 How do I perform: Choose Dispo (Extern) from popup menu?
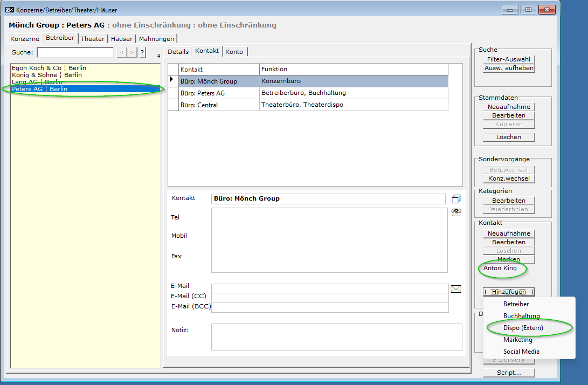point(523,328)
